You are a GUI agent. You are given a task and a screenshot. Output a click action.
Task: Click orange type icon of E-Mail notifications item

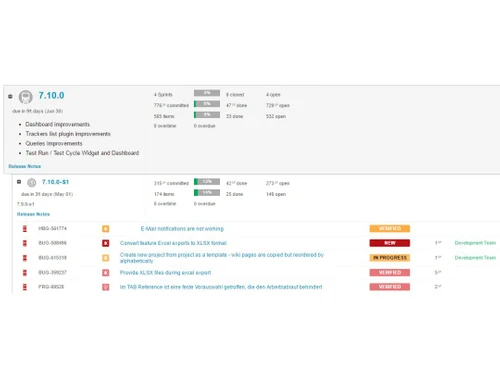point(106,229)
